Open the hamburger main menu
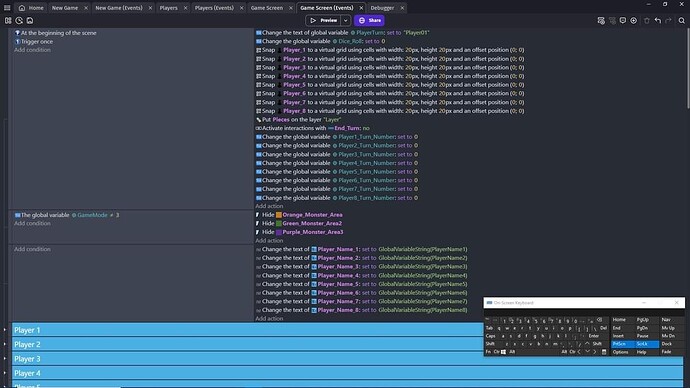 (7, 7)
